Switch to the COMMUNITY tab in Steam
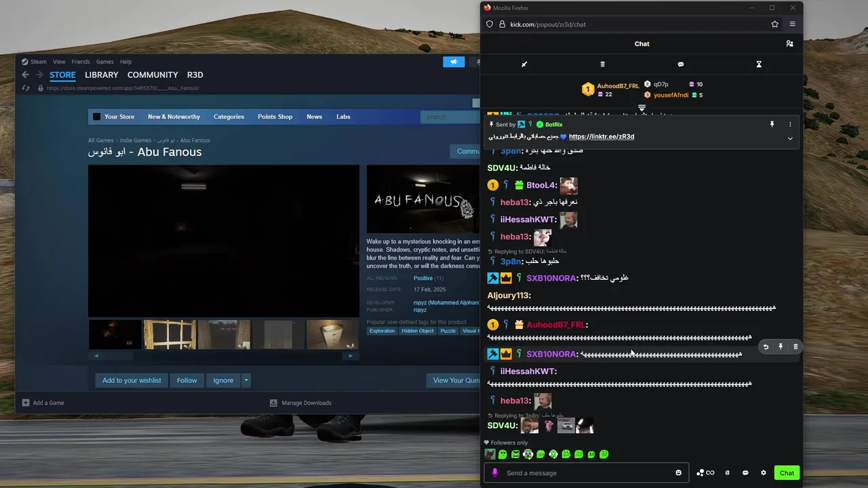The height and width of the screenshot is (488, 868). coord(153,75)
